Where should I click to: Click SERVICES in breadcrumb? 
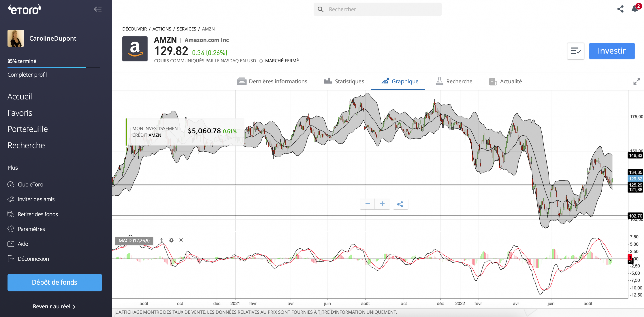tap(186, 29)
